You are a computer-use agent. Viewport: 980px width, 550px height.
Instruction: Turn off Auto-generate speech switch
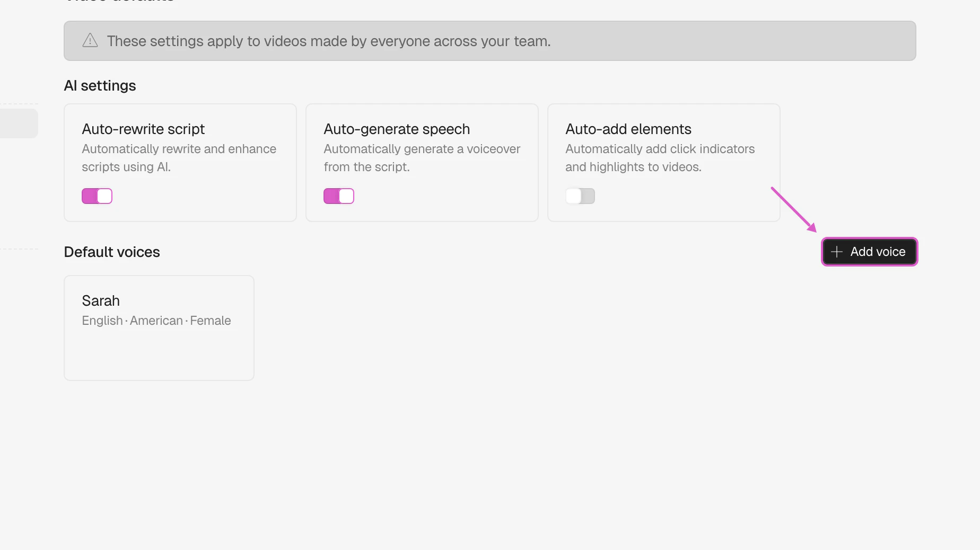(339, 196)
